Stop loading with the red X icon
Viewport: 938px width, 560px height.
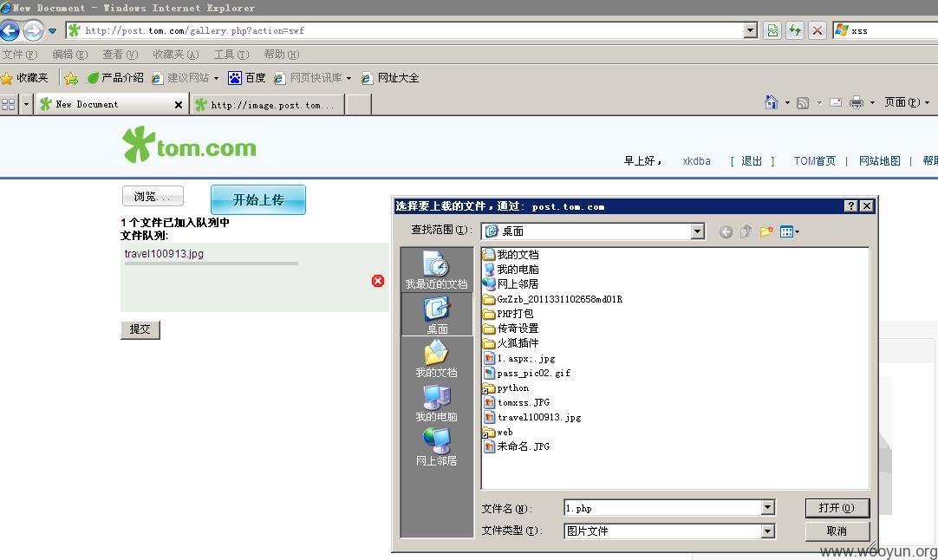(817, 30)
